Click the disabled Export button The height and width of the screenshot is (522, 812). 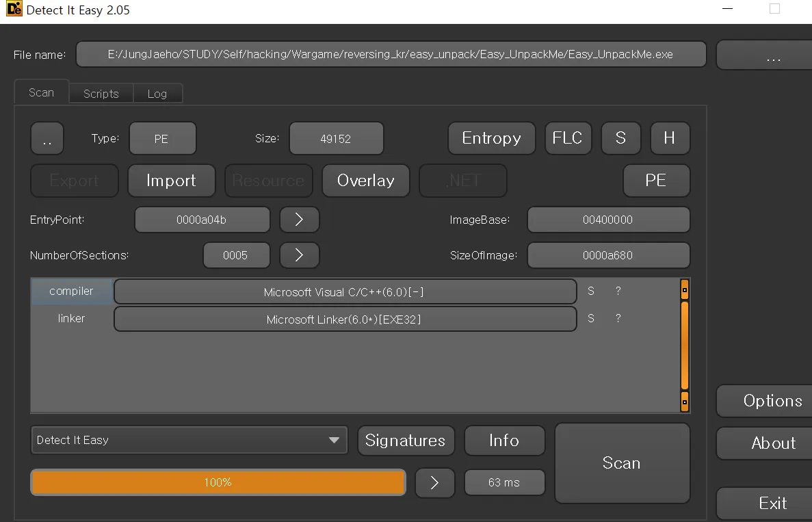pos(75,181)
